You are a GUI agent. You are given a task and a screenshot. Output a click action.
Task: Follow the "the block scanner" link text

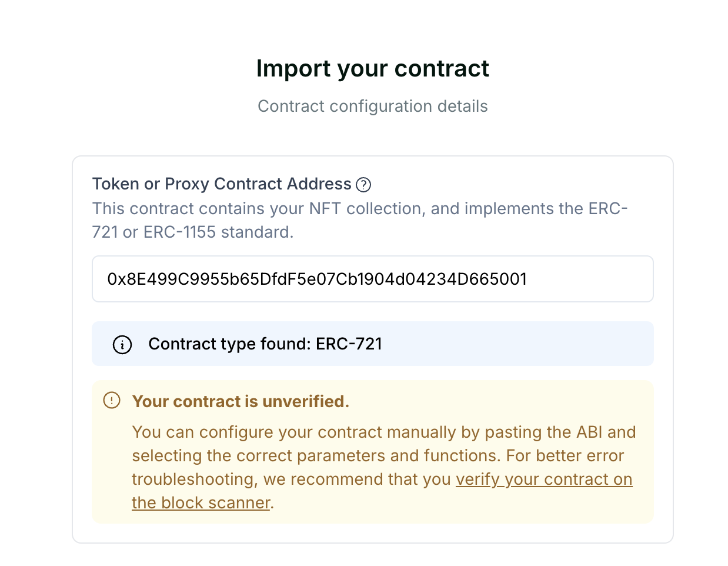point(201,503)
